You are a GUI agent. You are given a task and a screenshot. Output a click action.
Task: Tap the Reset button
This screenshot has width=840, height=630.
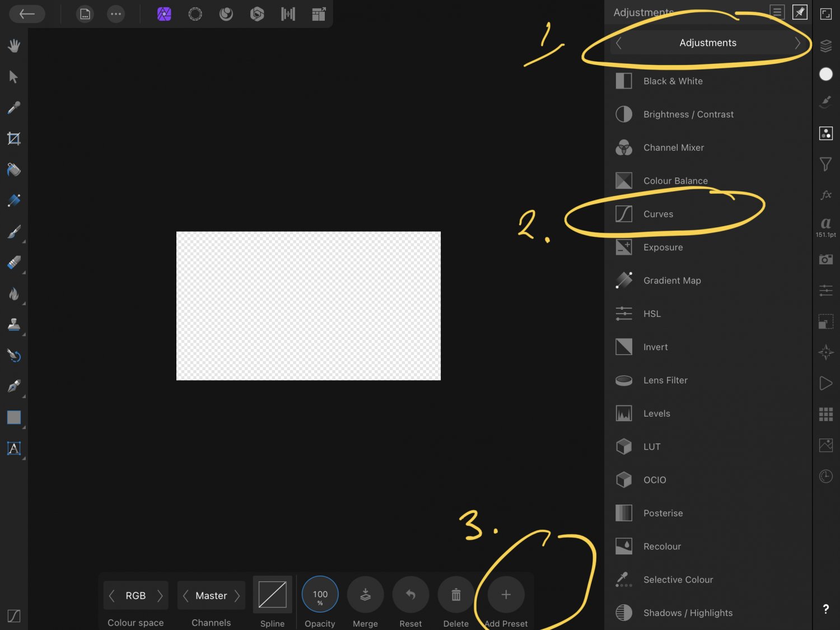(410, 595)
